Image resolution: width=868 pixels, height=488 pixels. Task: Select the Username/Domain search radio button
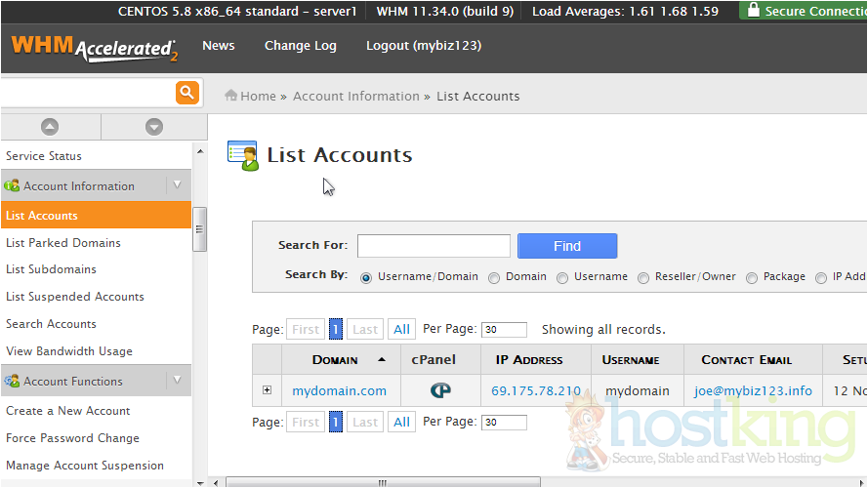coord(366,277)
